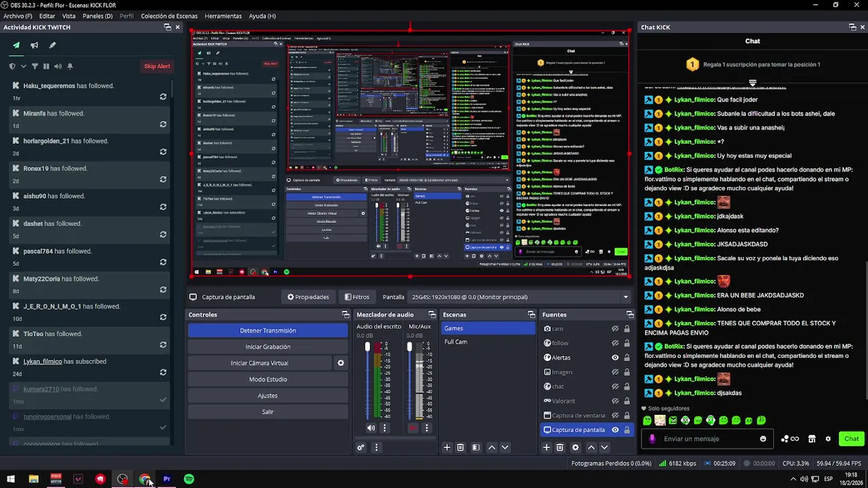Mute alert sounds with the speaker icon

(x=58, y=66)
